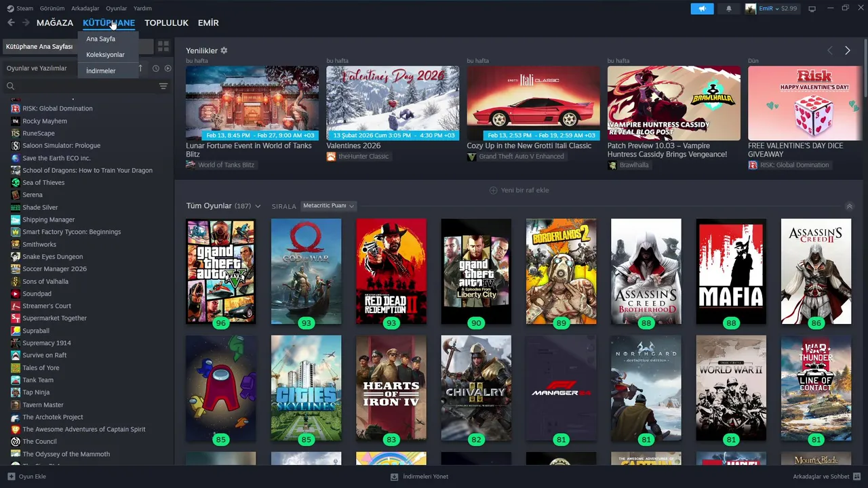Click the library search magnifier icon
This screenshot has height=488, width=868.
10,86
